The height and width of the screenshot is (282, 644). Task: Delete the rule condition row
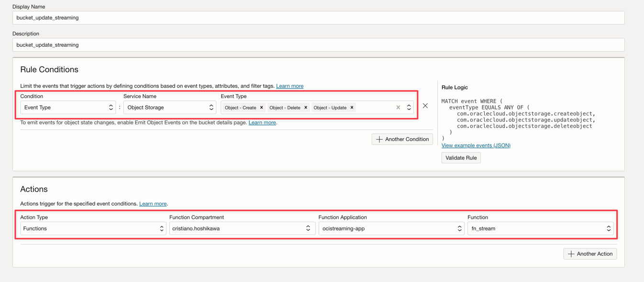425,106
